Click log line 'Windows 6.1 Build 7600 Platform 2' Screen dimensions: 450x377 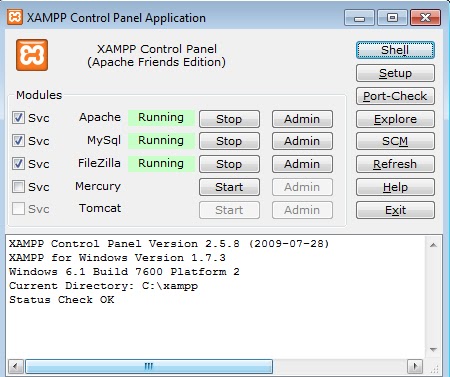pyautogui.click(x=124, y=272)
